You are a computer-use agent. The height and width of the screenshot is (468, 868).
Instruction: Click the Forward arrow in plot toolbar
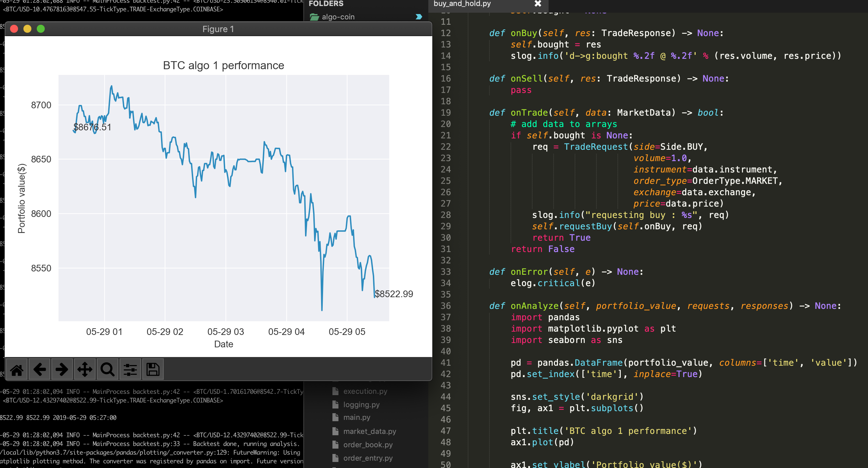tap(62, 369)
